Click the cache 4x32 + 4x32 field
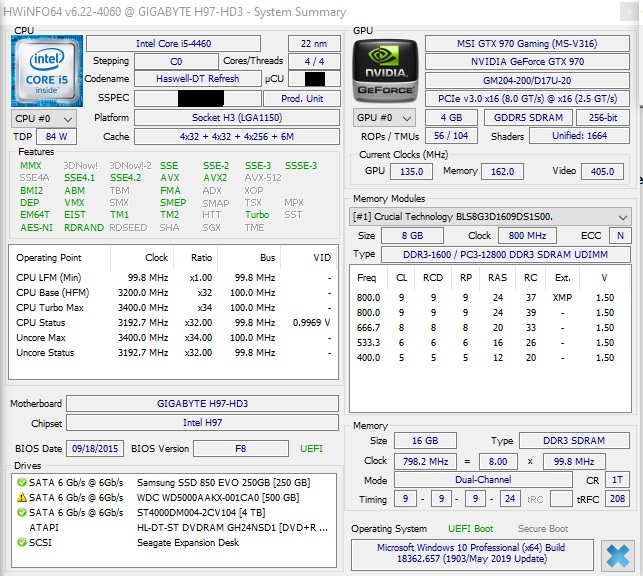This screenshot has width=643, height=576. 237,137
